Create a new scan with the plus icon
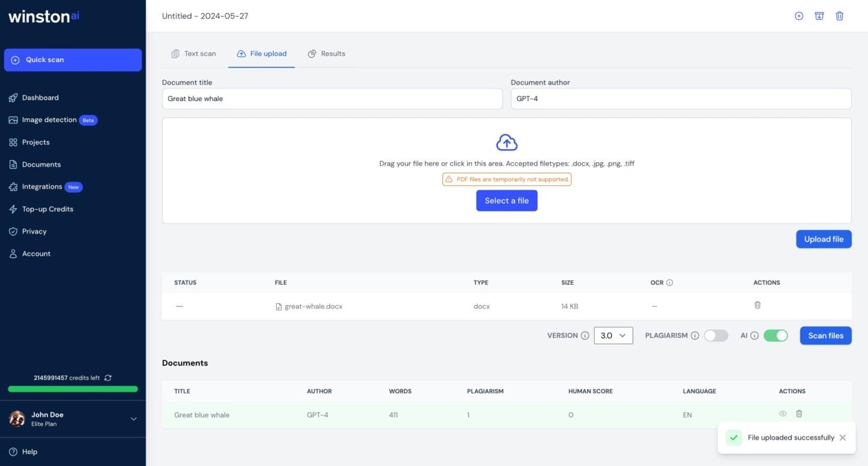The height and width of the screenshot is (466, 868). [799, 16]
